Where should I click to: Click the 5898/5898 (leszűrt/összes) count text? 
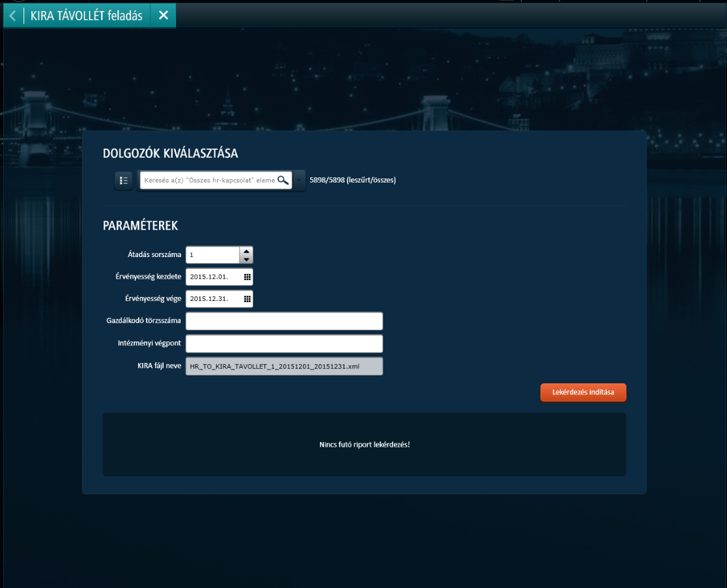352,181
